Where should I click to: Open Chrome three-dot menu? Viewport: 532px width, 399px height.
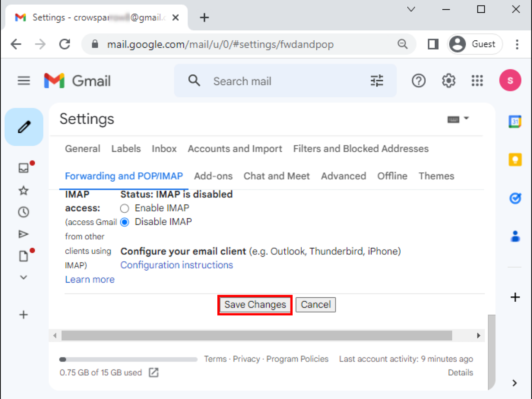pos(517,44)
